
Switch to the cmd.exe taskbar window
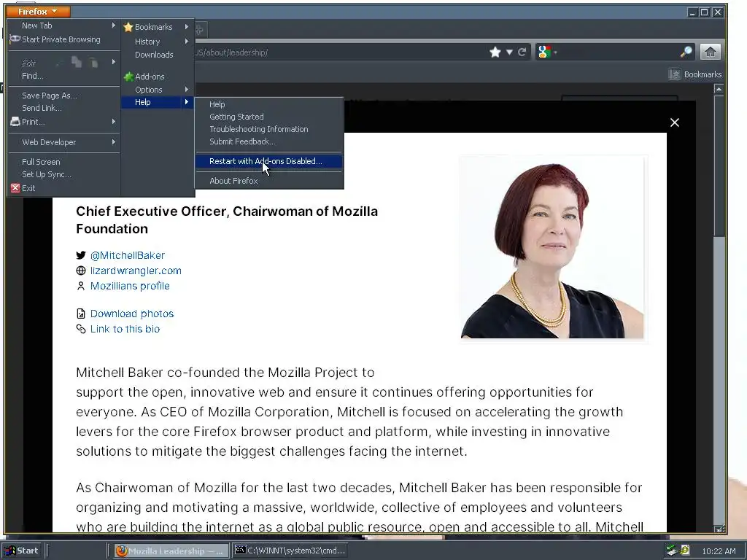pyautogui.click(x=290, y=551)
